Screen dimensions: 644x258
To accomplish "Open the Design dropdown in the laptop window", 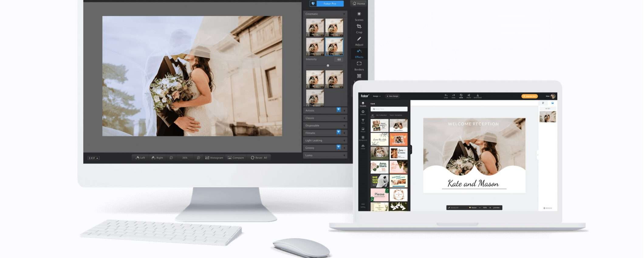I will coord(377,96).
